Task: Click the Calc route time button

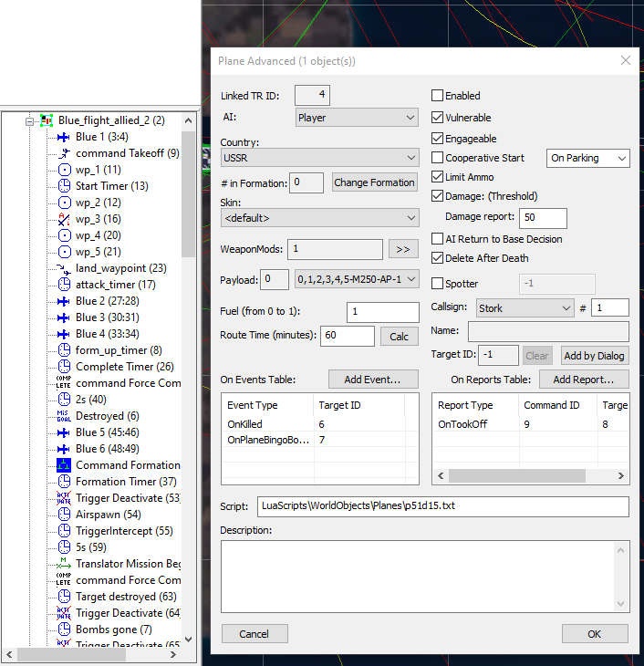Action: coord(400,337)
